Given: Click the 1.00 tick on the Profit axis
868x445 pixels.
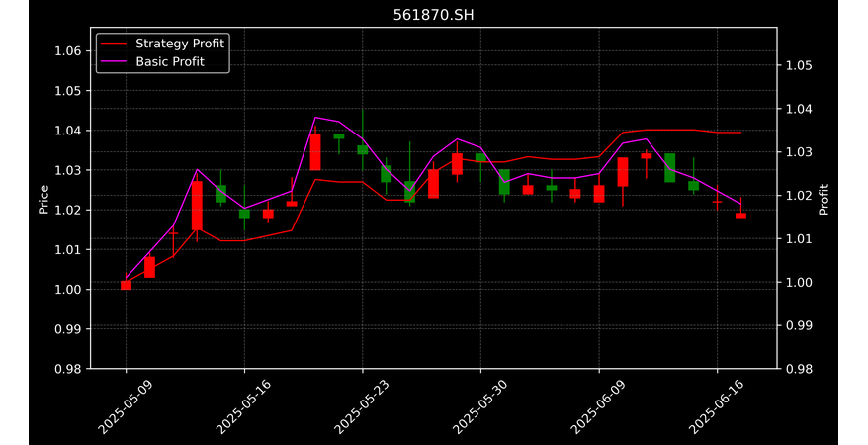Looking at the screenshot, I should pyautogui.click(x=800, y=282).
